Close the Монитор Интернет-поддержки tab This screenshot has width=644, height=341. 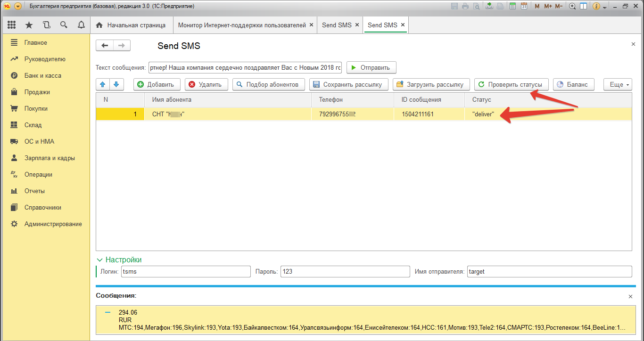(311, 25)
